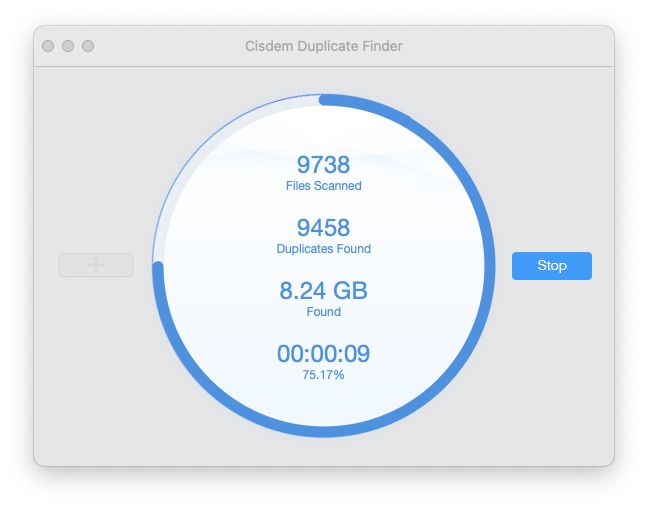Close the Cisdem Duplicate Finder window
This screenshot has width=648, height=508.
[48, 46]
